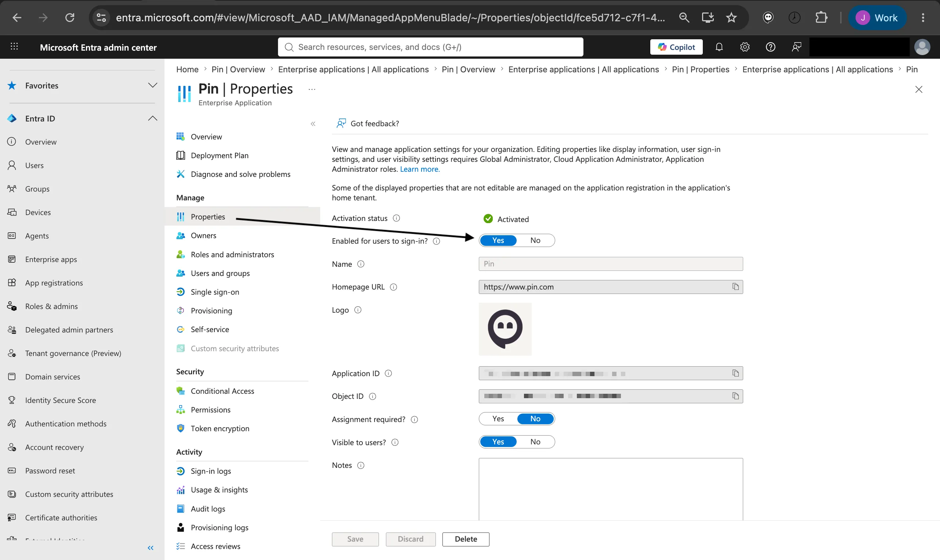Collapse the Favorites section
Viewport: 940px width, 560px height.
pos(152,85)
